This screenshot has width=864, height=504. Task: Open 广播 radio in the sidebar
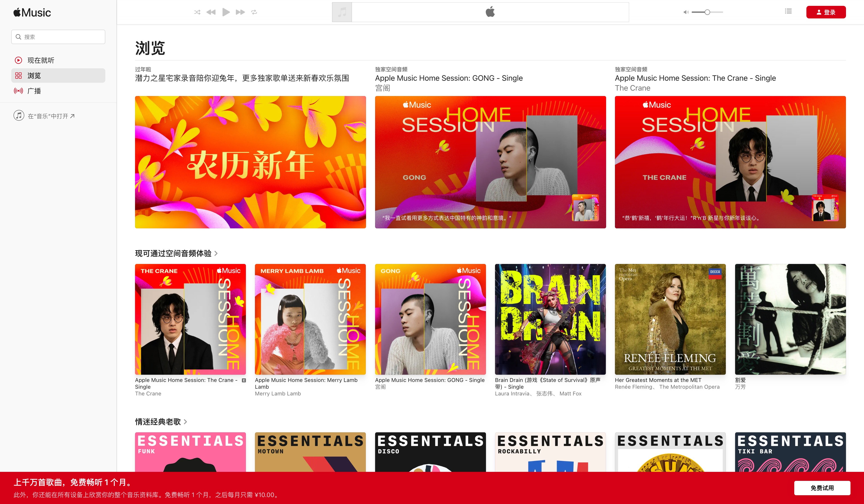pos(58,91)
